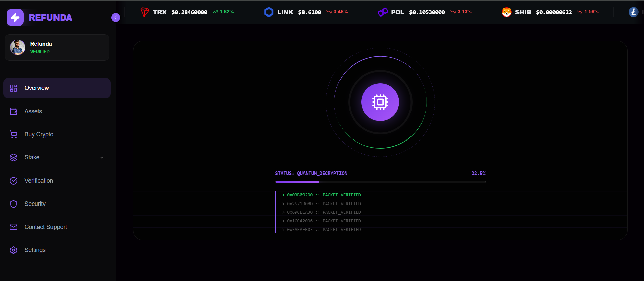Collapse the sidebar with the chevron button
The image size is (644, 281).
pos(115,18)
